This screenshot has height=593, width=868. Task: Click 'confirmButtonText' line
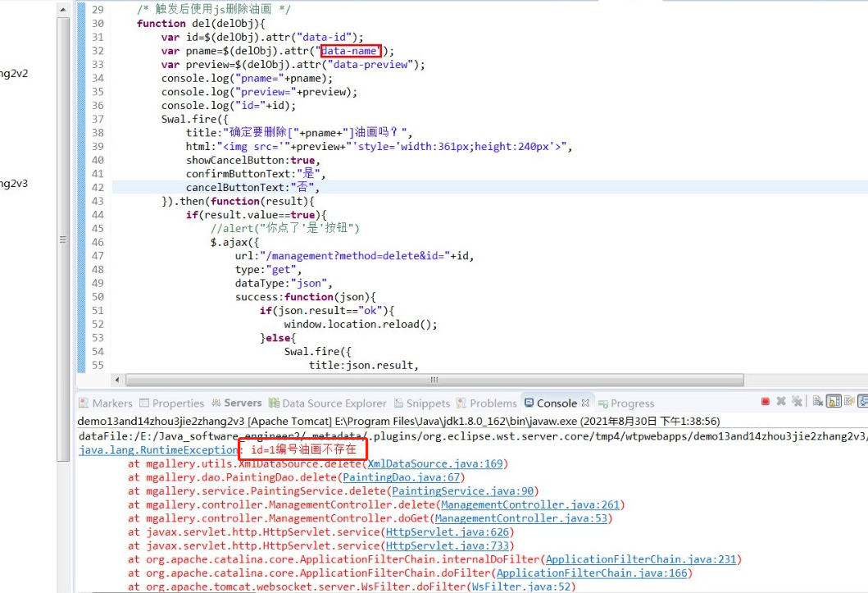pyautogui.click(x=256, y=174)
